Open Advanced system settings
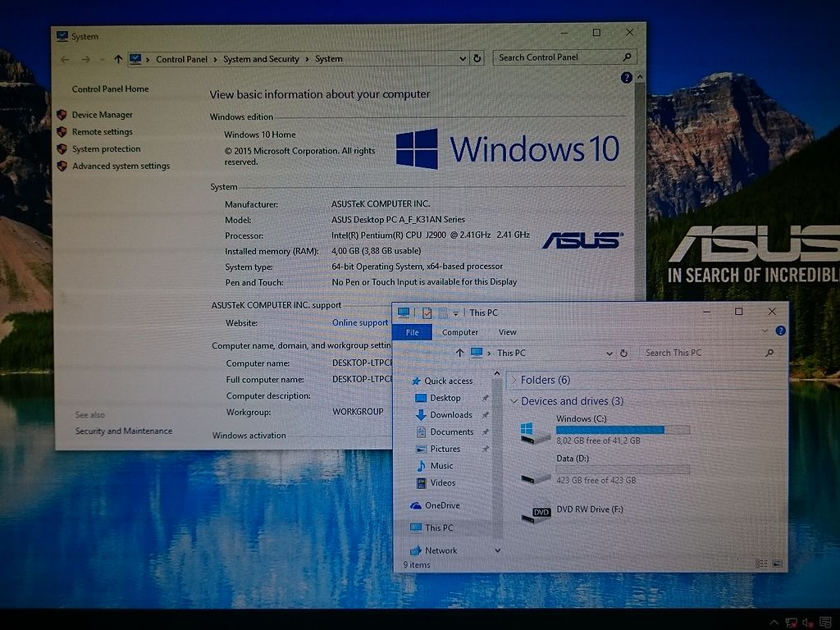This screenshot has height=630, width=840. point(121,166)
